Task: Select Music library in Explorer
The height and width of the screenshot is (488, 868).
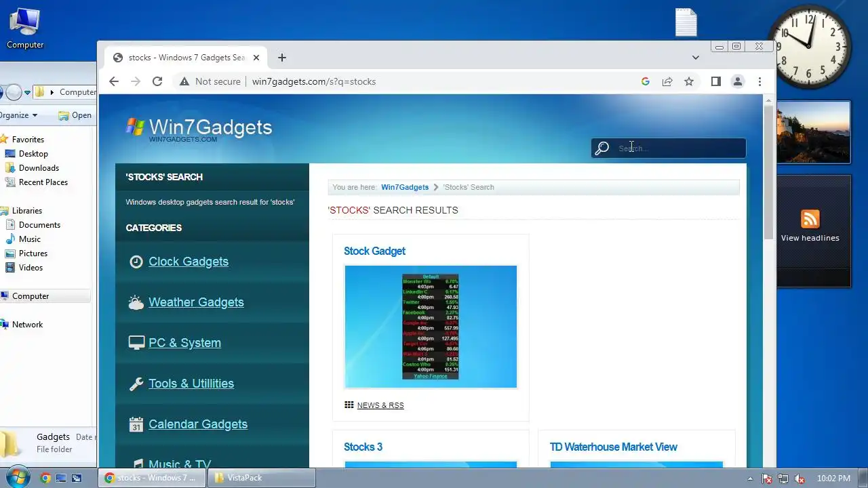Action: pos(30,239)
